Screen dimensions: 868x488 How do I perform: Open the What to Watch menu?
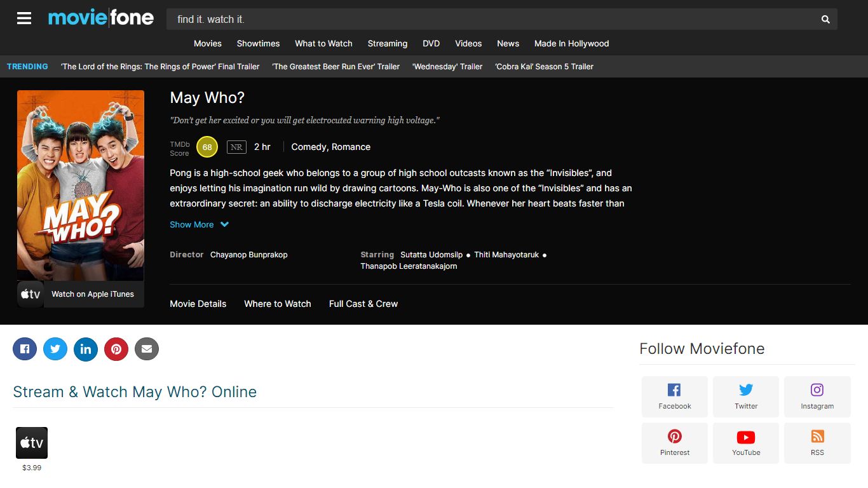[x=323, y=43]
